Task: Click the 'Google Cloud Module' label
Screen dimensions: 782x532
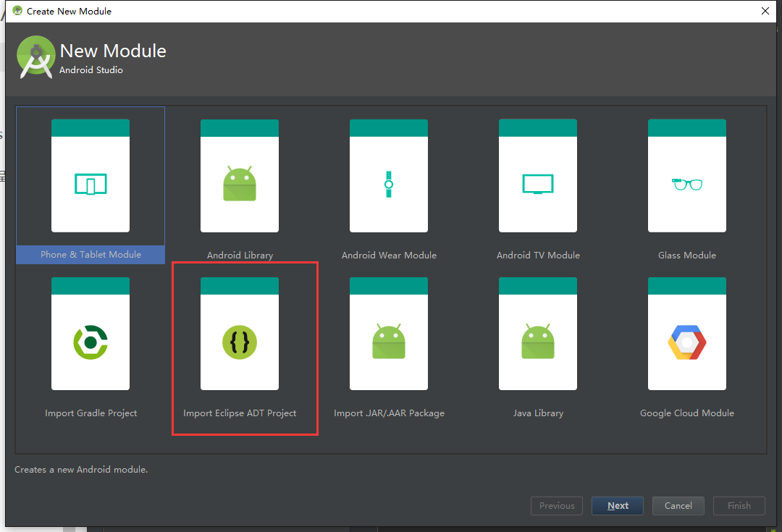Action: pos(686,413)
